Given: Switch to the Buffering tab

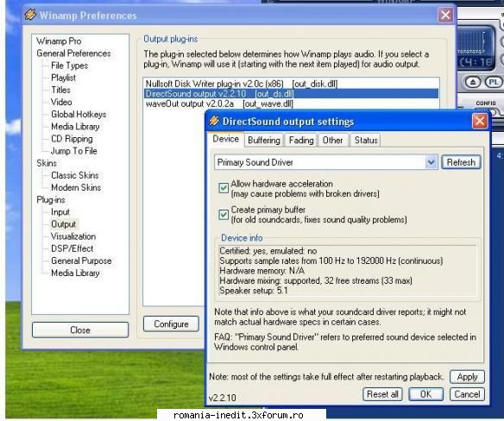Looking at the screenshot, I should [x=264, y=140].
